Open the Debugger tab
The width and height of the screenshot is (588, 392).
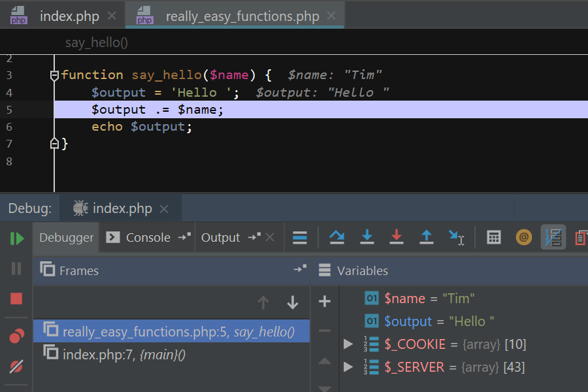(67, 237)
